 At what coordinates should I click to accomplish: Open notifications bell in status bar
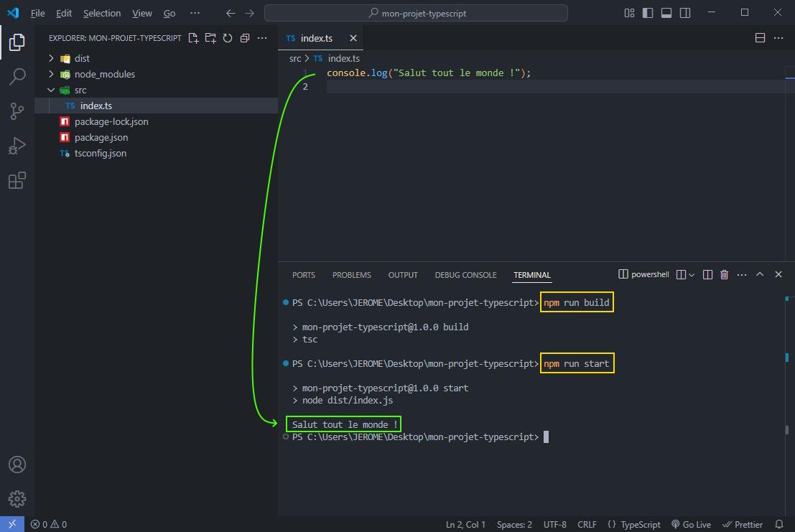coord(779,524)
